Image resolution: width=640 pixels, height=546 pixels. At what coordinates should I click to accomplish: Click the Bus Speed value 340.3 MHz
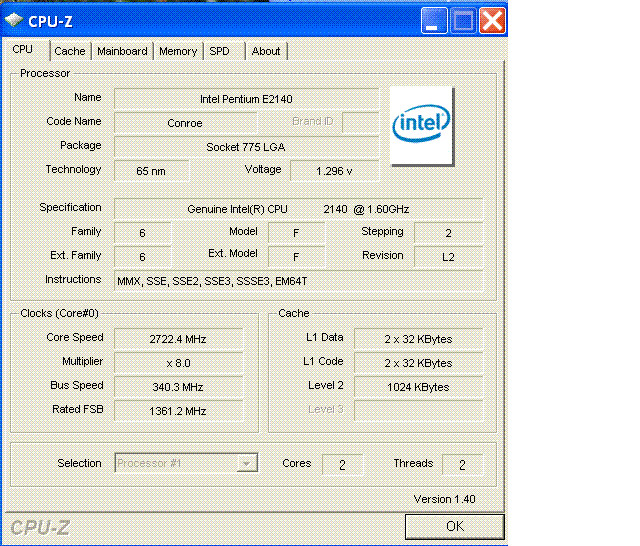pos(178,387)
